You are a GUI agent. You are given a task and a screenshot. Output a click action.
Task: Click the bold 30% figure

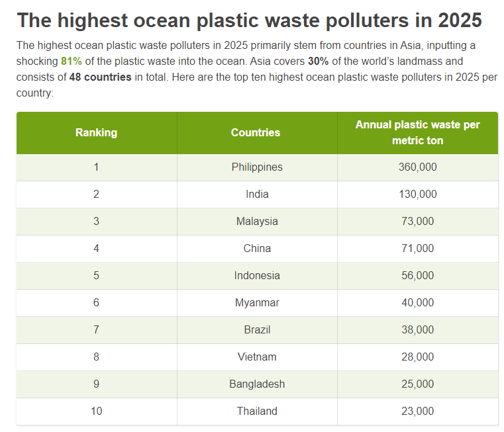pos(318,61)
